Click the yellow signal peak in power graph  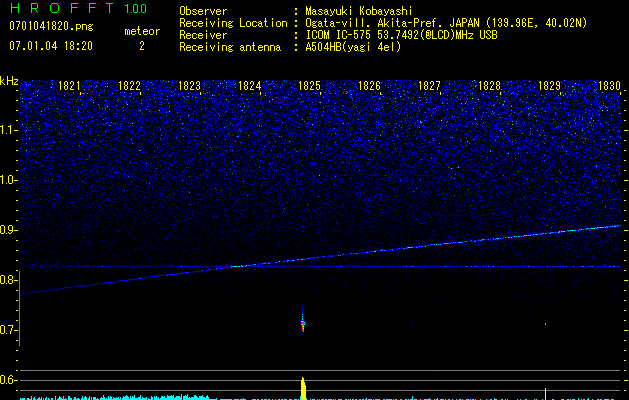[303, 388]
